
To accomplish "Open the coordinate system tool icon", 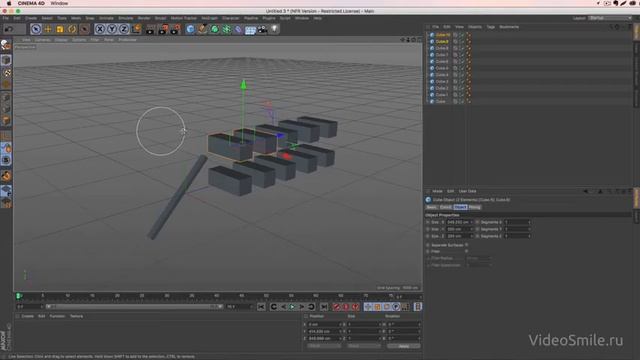I will (136, 29).
